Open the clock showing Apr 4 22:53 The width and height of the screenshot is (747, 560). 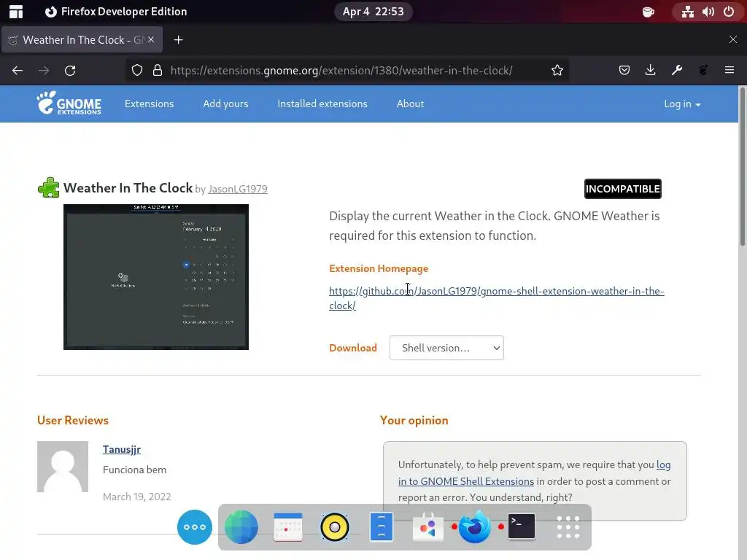(373, 12)
